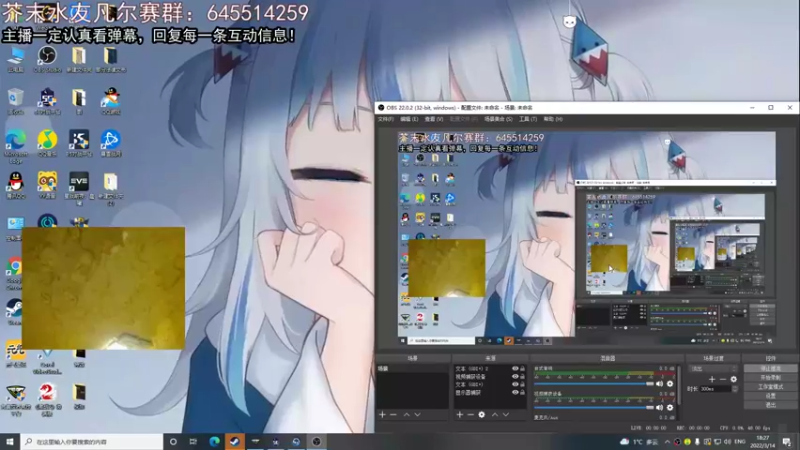Launch Steam from the desktop
800x450 pixels.
click(14, 312)
